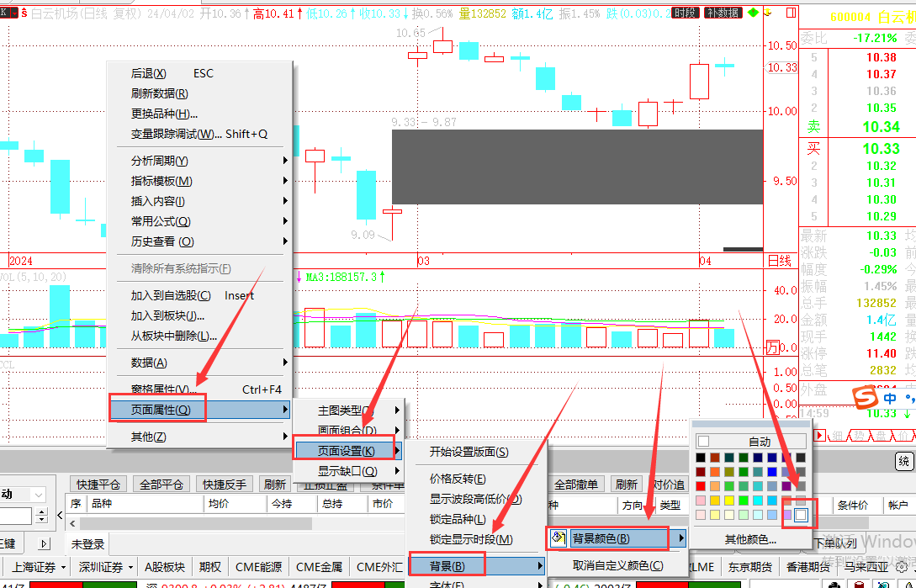Open 页面属性(Q) submenu

click(x=200, y=411)
